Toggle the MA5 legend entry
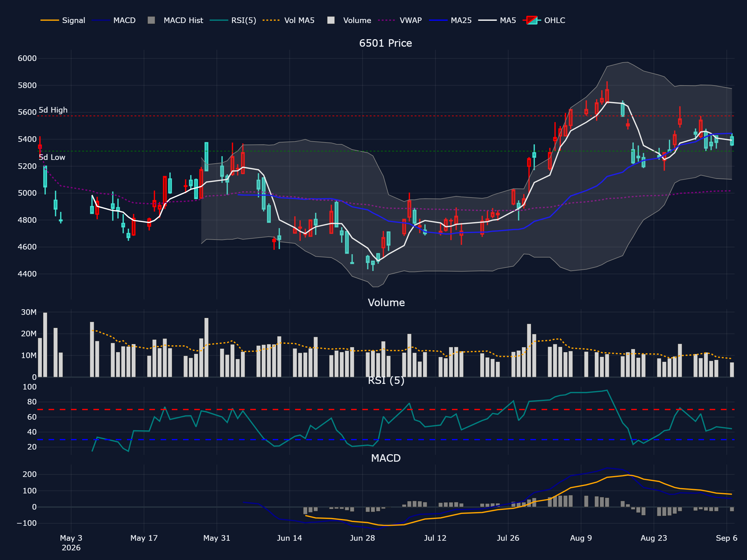 (x=497, y=20)
